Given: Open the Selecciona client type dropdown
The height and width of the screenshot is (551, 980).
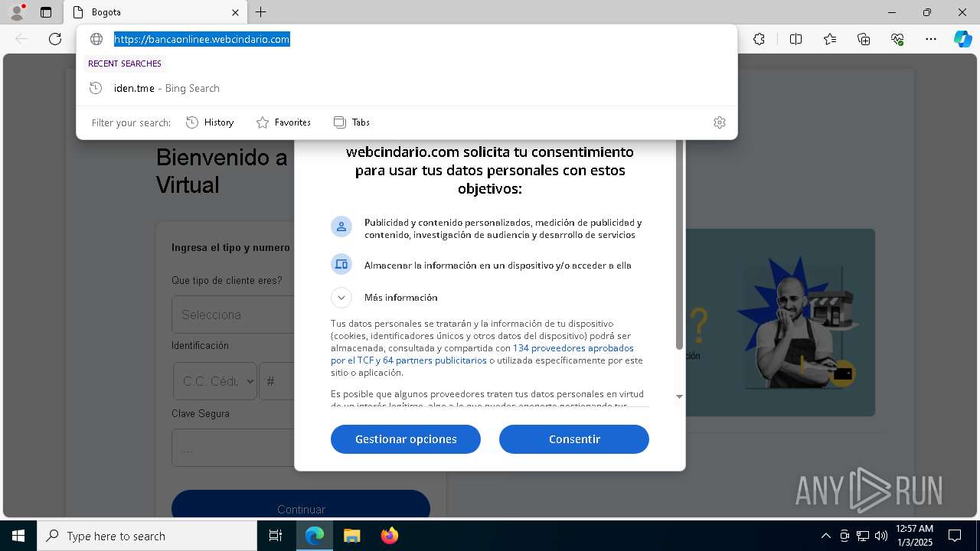Looking at the screenshot, I should pyautogui.click(x=234, y=315).
